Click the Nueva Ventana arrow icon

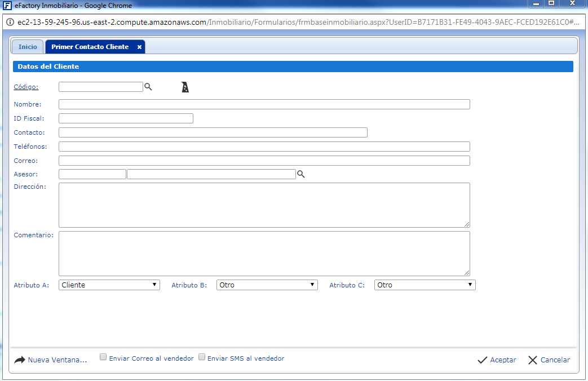pos(20,360)
